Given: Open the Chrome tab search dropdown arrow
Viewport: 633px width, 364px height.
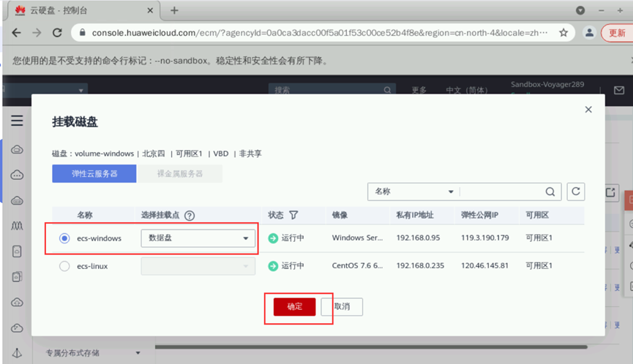Looking at the screenshot, I should click(580, 10).
